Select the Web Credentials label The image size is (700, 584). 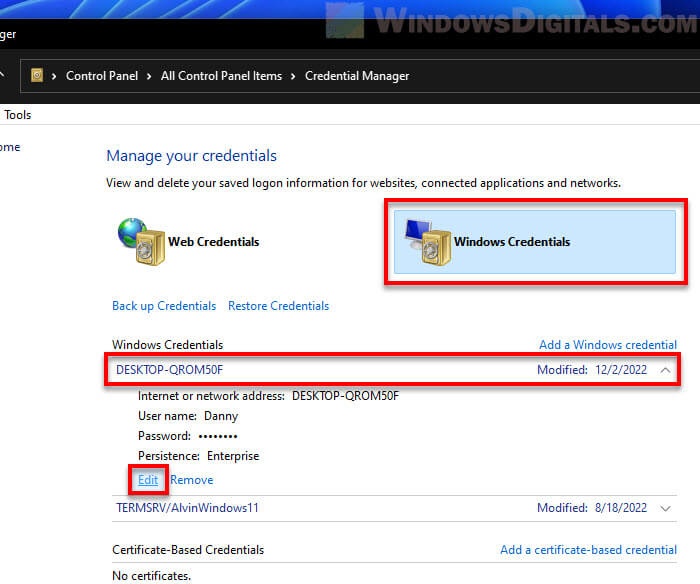(213, 242)
